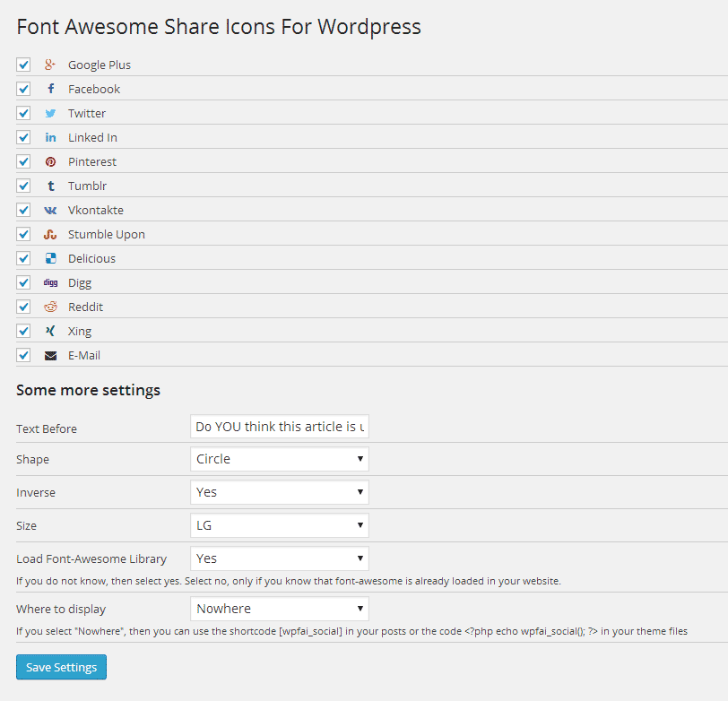Open the Size dropdown

(x=279, y=524)
